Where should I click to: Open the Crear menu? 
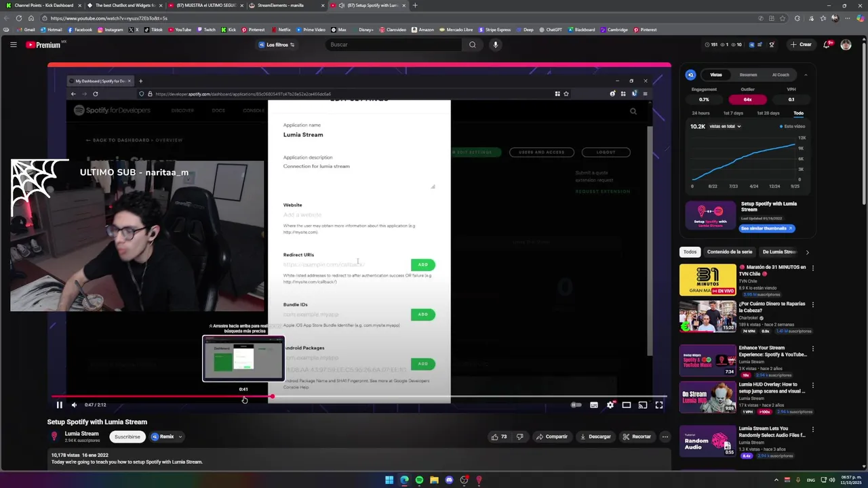(801, 45)
